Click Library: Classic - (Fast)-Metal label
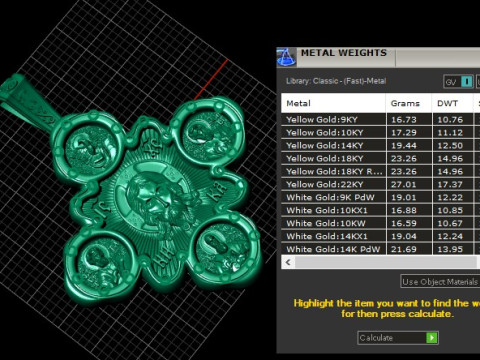480x360 pixels. (336, 81)
